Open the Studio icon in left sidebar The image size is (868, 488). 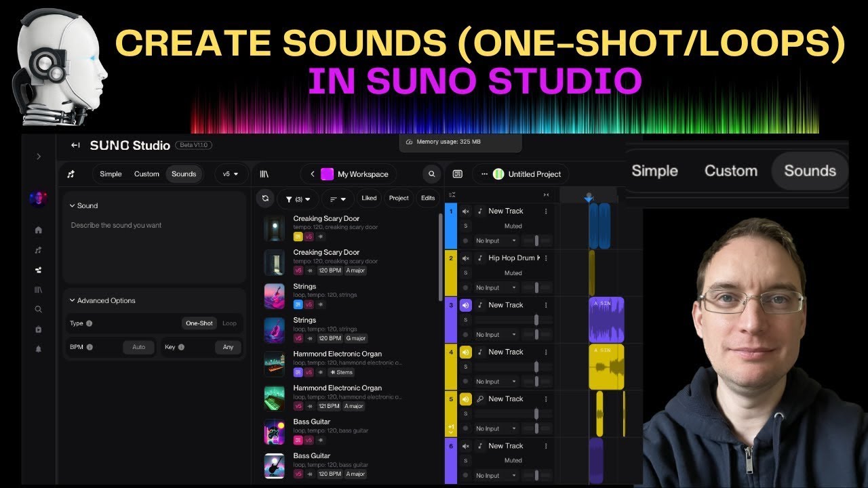(x=38, y=270)
